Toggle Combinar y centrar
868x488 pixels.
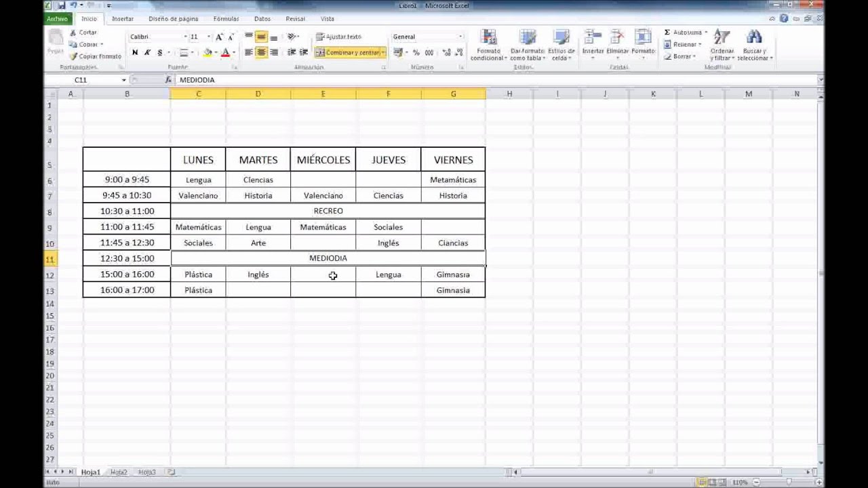[x=347, y=52]
